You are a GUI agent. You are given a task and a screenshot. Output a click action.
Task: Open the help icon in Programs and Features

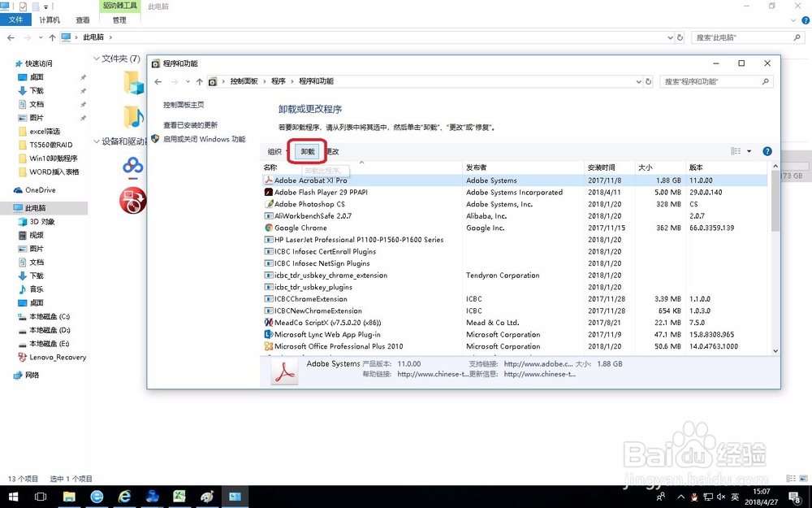[x=767, y=151]
